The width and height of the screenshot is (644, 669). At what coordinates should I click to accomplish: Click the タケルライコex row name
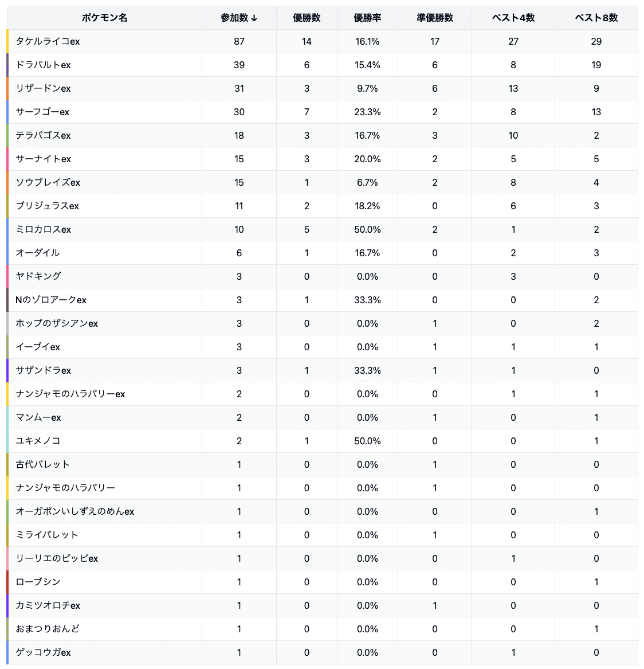(x=48, y=41)
